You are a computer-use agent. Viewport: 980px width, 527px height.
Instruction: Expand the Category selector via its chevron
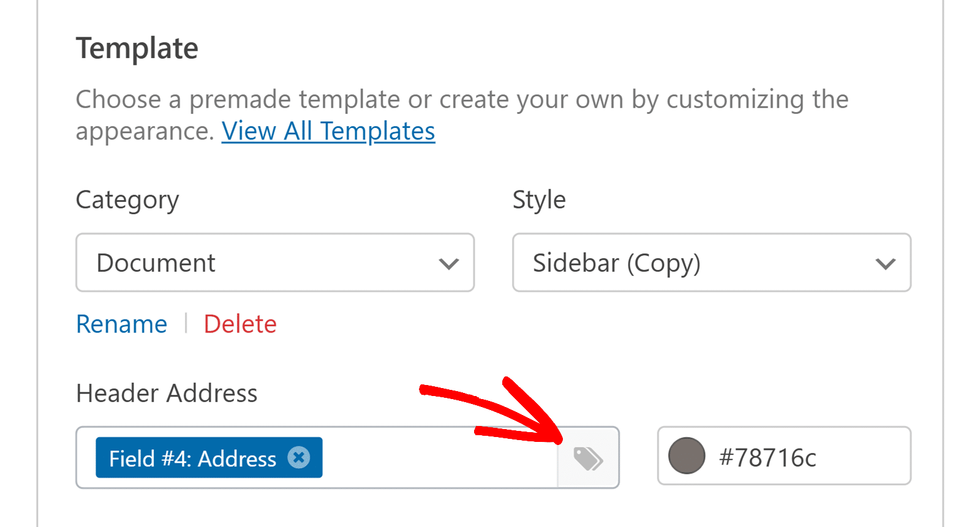coord(448,264)
